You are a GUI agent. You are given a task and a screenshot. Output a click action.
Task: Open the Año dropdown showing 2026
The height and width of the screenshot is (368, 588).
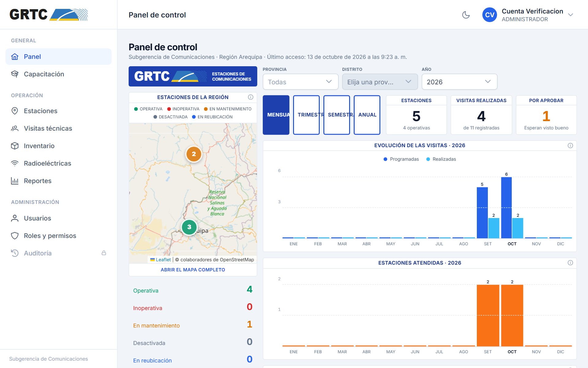[x=459, y=82]
